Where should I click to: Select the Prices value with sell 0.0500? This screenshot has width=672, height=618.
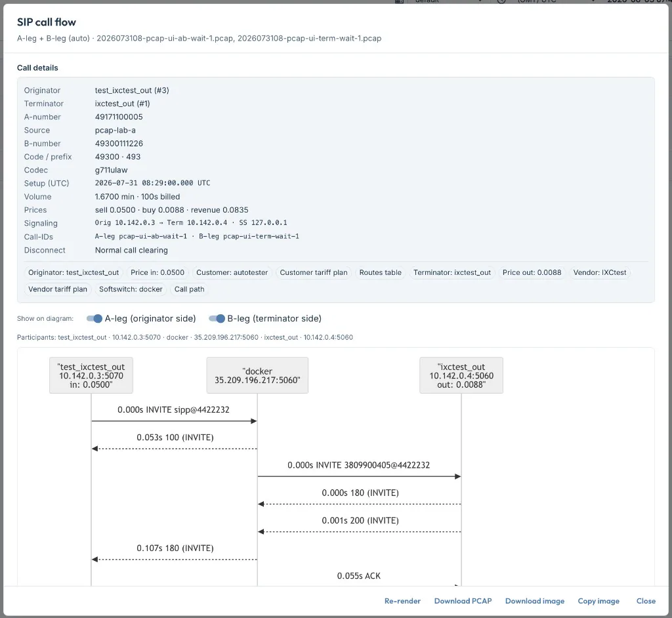(x=171, y=210)
